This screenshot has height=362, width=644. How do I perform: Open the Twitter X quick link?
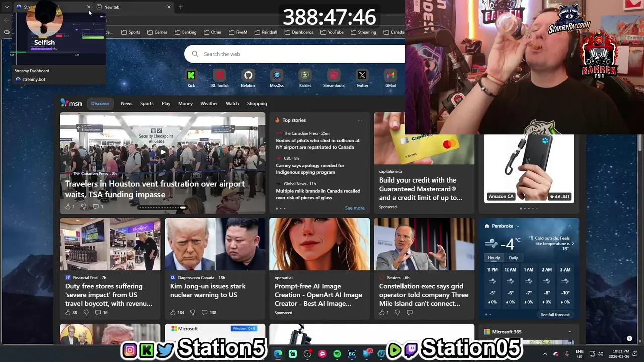[x=362, y=75]
